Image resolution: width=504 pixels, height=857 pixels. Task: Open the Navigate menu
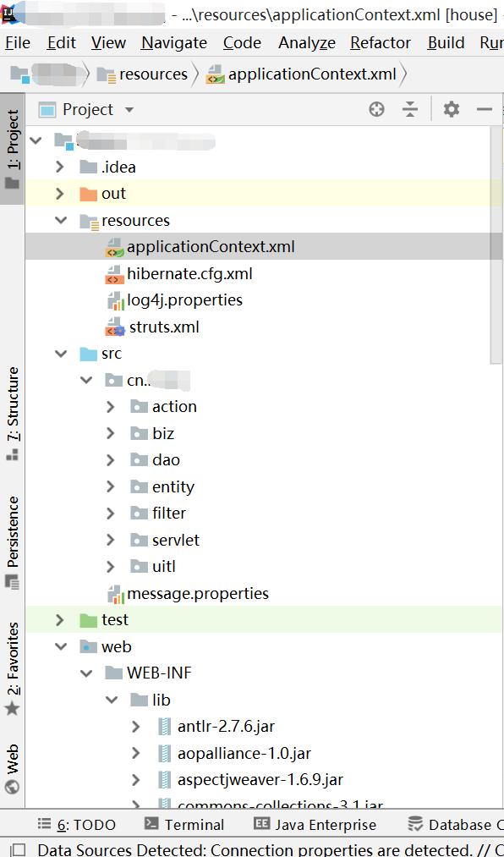(x=174, y=42)
